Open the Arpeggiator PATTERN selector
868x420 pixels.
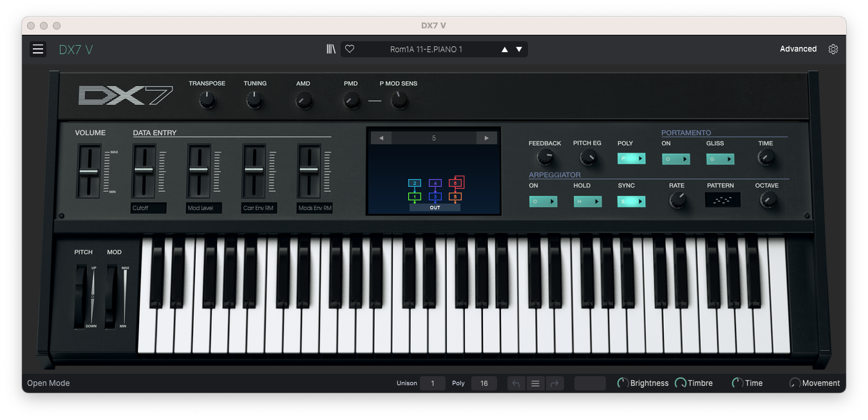click(722, 200)
